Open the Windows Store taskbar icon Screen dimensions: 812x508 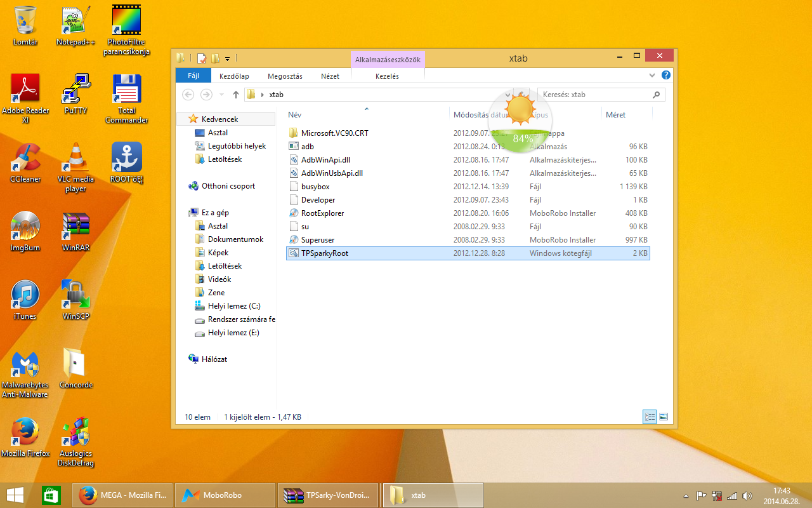51,495
